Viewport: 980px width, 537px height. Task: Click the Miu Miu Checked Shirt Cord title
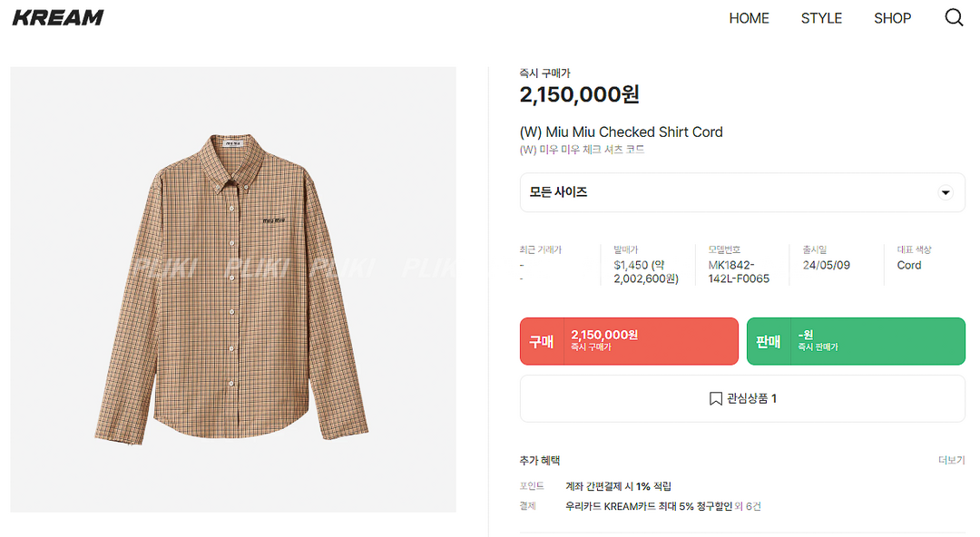pos(621,132)
